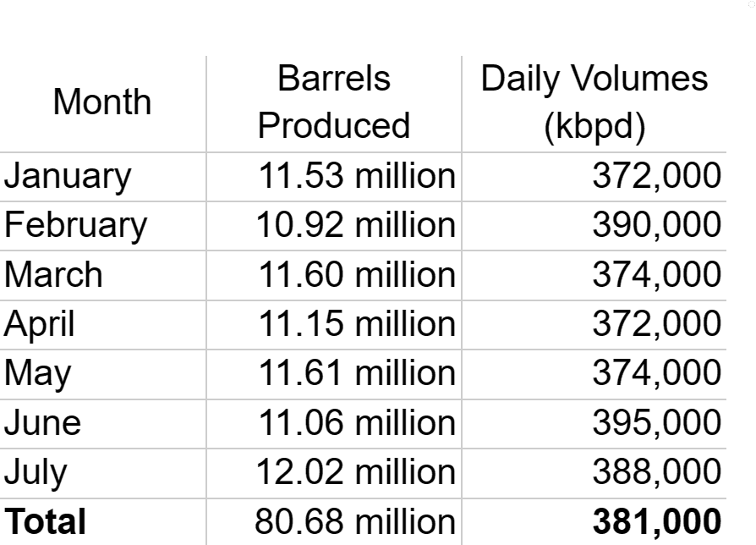Select the bold Total label cell
The height and width of the screenshot is (545, 756).
click(x=102, y=522)
